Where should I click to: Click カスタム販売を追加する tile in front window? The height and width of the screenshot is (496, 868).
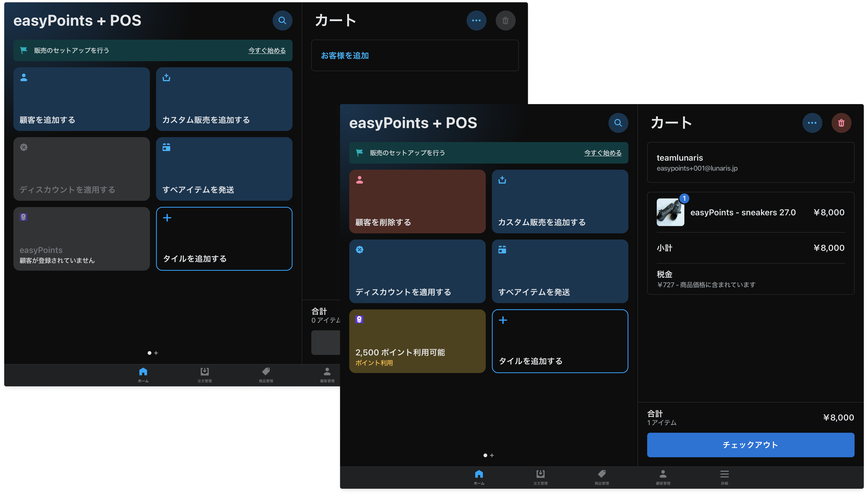(x=560, y=201)
